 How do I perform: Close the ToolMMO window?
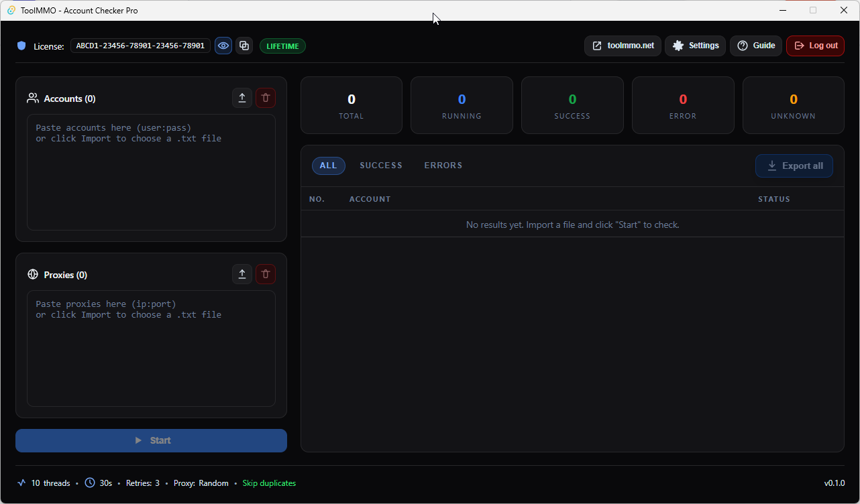click(x=844, y=10)
